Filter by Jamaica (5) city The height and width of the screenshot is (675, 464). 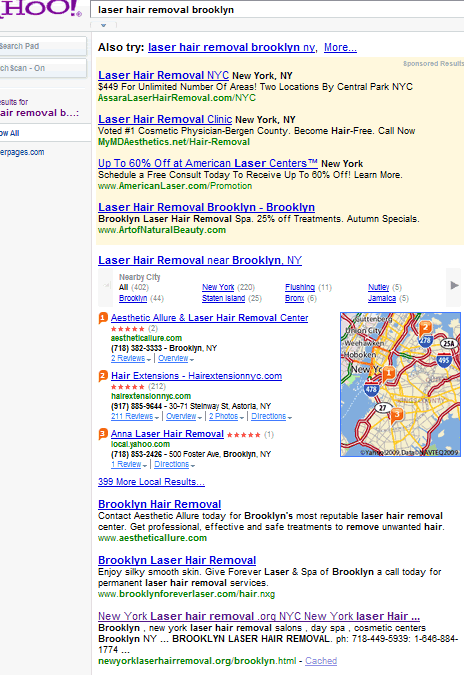coord(382,298)
